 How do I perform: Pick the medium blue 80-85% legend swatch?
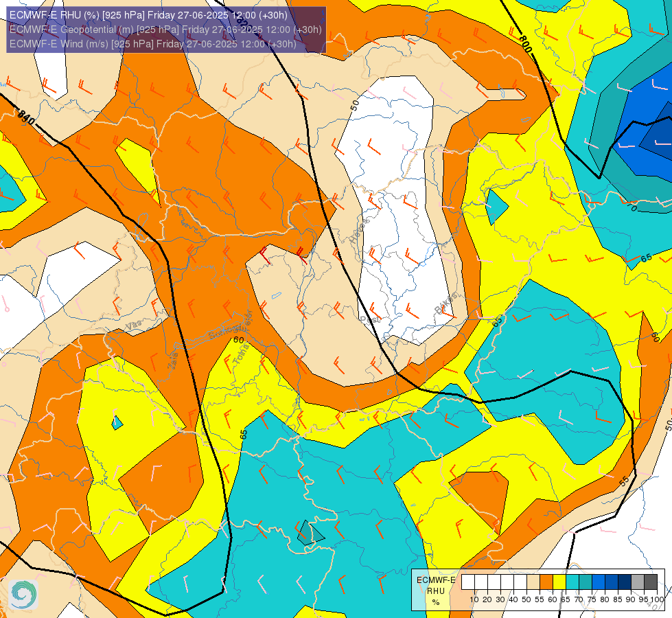612,582
